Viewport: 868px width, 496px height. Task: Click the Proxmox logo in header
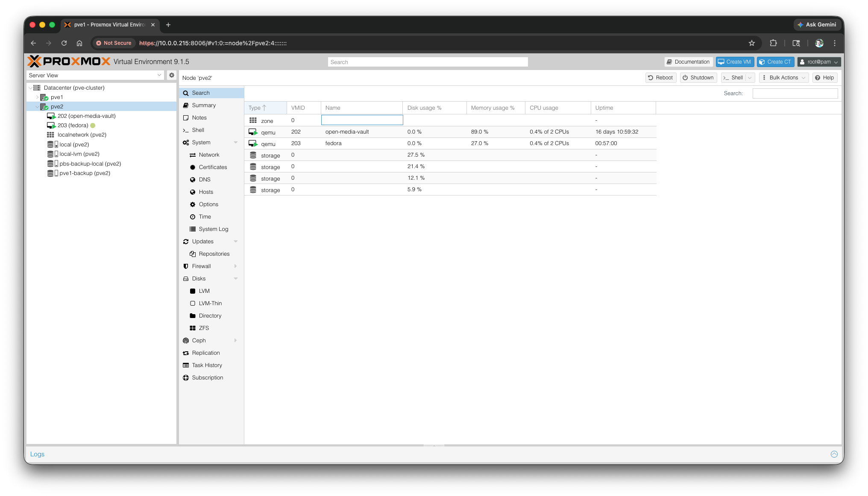click(69, 61)
